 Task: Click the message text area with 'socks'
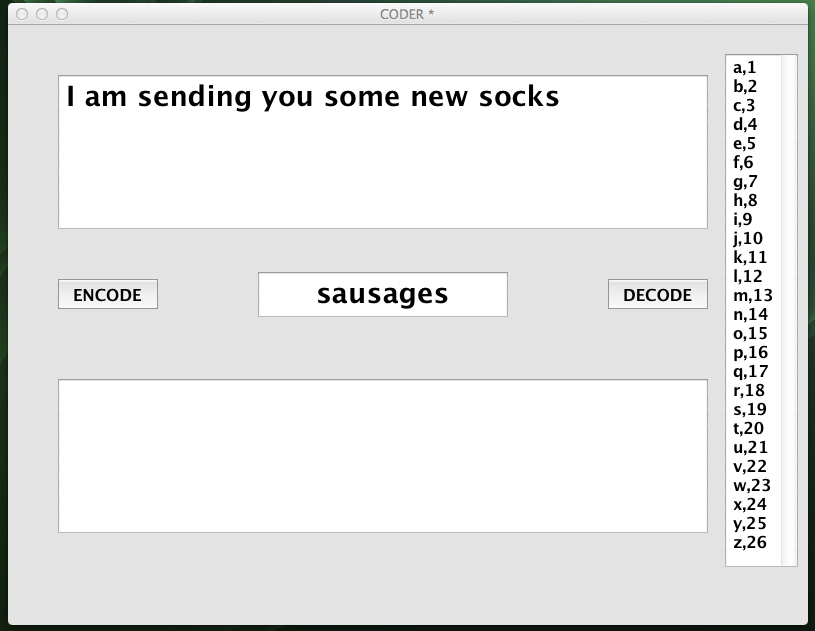coord(382,152)
